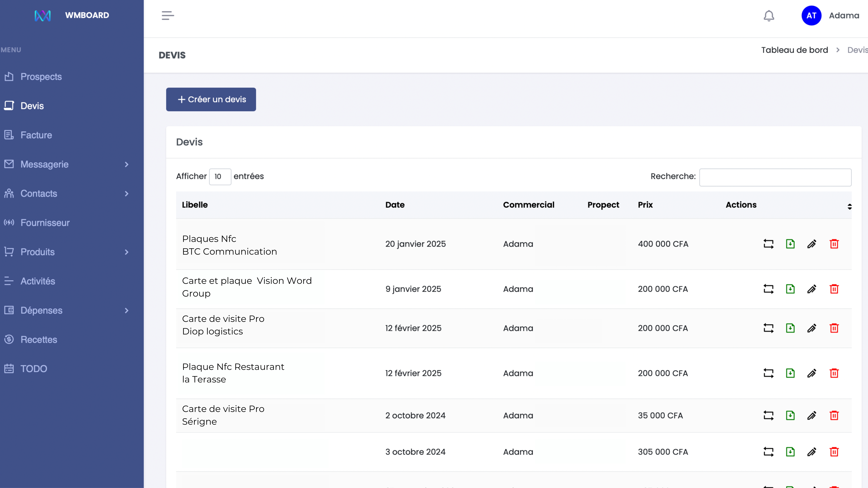The image size is (868, 488).
Task: Sort by the Prix column header
Action: coord(645,205)
